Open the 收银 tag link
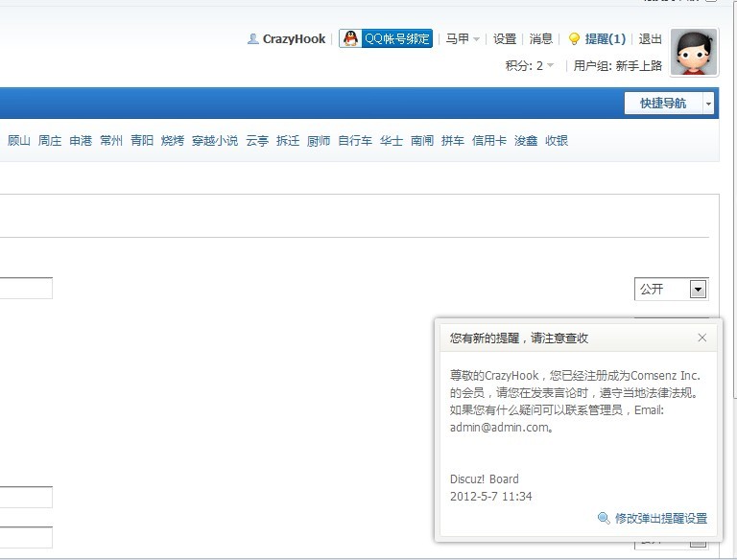737x560 pixels. point(557,140)
